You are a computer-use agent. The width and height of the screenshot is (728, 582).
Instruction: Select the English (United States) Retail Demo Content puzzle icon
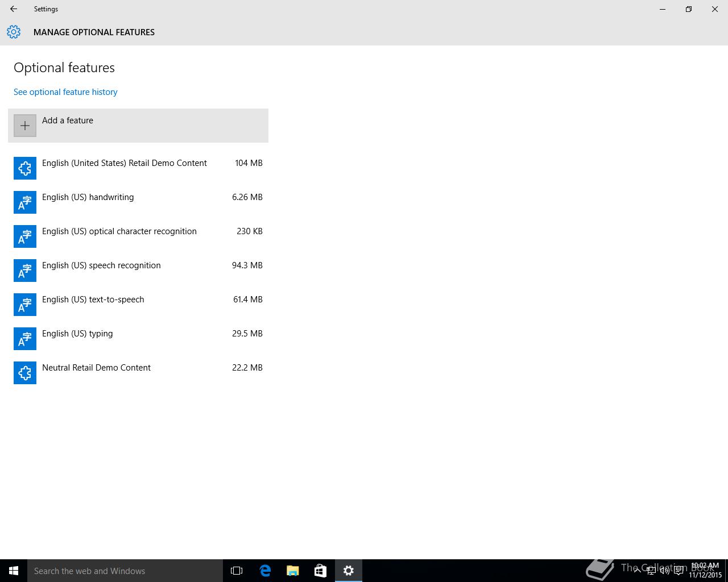tap(25, 168)
